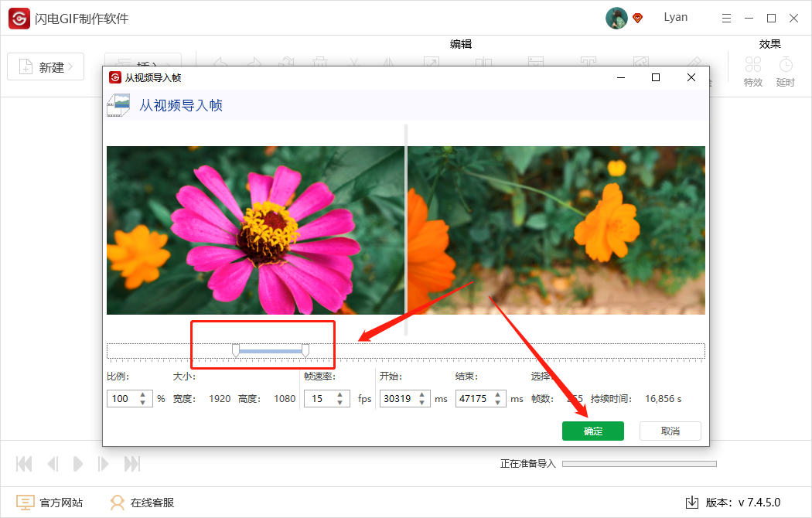This screenshot has height=518, width=812.
Task: Click the 正在准备导入 progress bar
Action: (x=640, y=464)
